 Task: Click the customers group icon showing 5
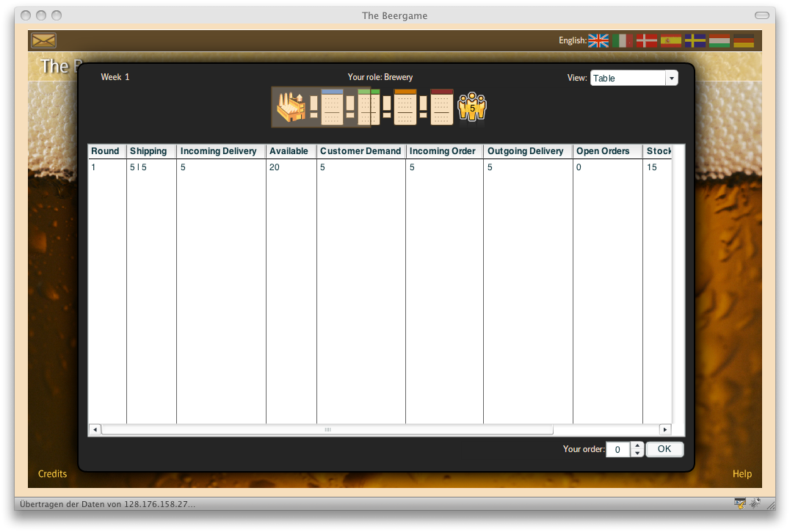[x=471, y=106]
